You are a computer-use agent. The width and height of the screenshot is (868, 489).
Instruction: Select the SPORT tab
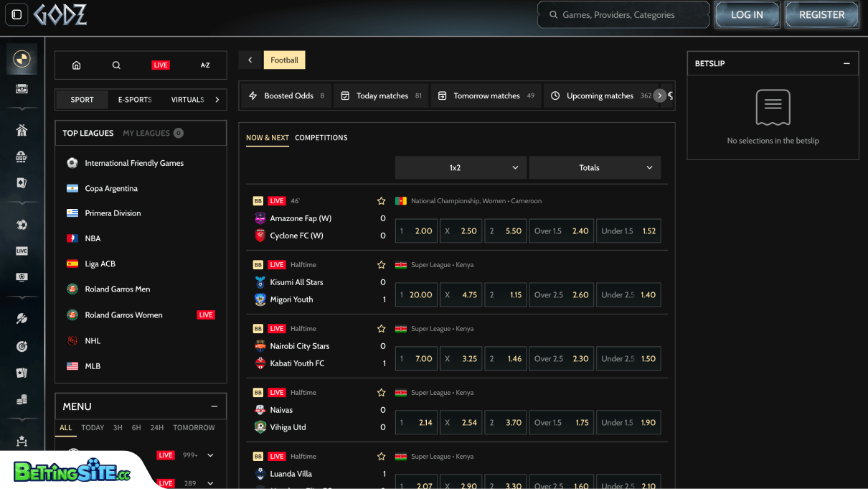click(x=82, y=100)
